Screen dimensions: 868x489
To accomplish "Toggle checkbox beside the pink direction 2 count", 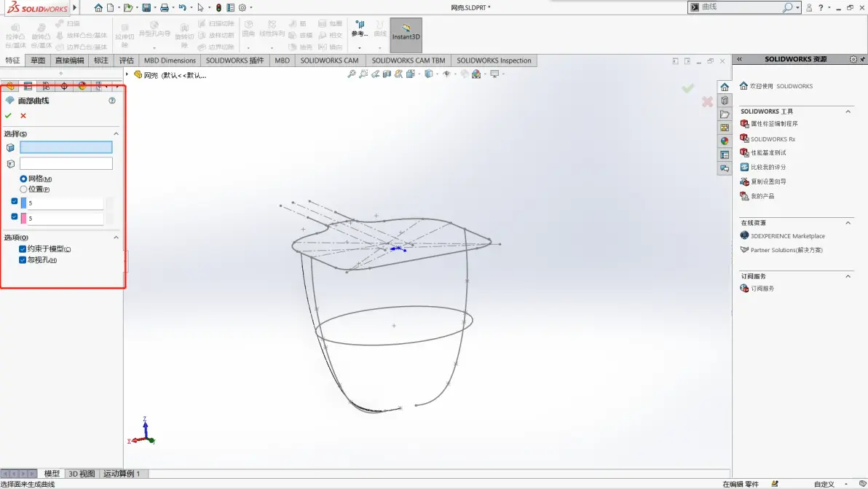I will (x=15, y=217).
